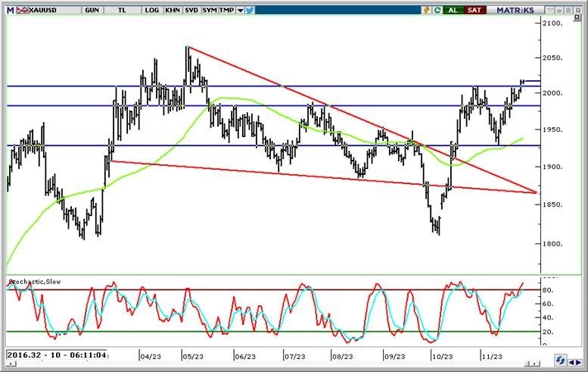588x372 pixels.
Task: Click the MATRIKS logo
Action: (x=515, y=10)
